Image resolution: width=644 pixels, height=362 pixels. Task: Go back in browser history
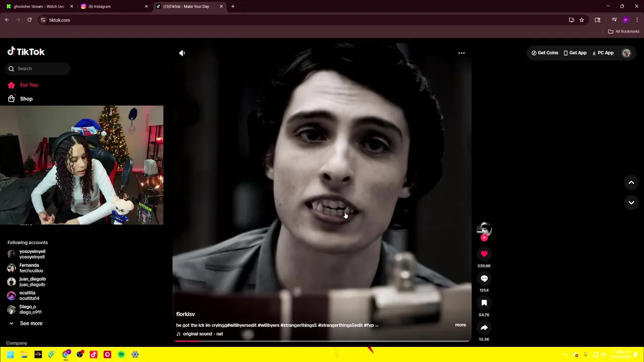point(7,20)
